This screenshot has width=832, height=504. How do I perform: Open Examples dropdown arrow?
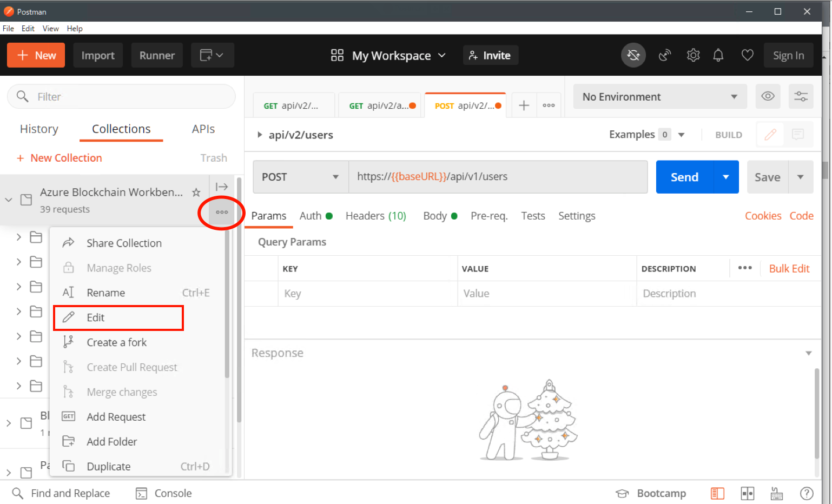click(682, 135)
